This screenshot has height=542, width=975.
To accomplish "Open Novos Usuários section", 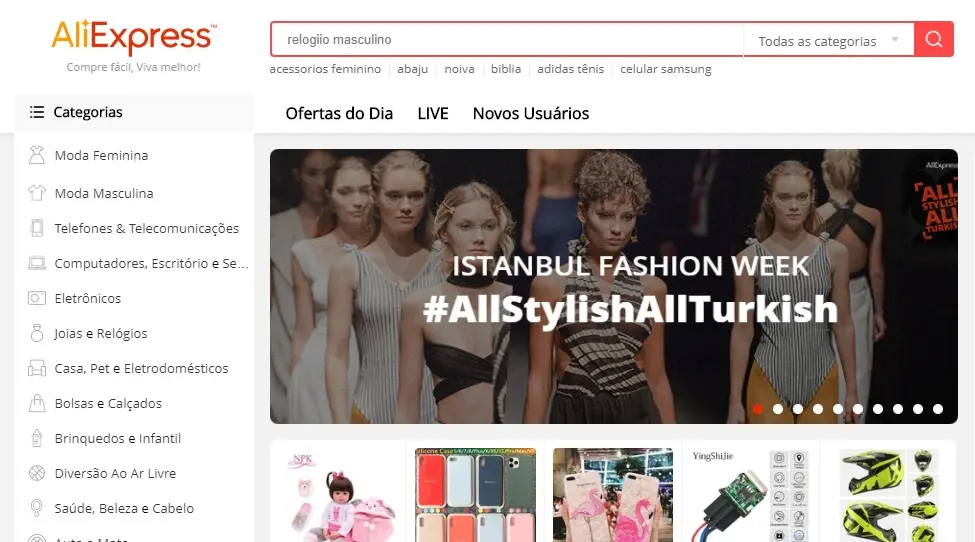I will tap(531, 113).
